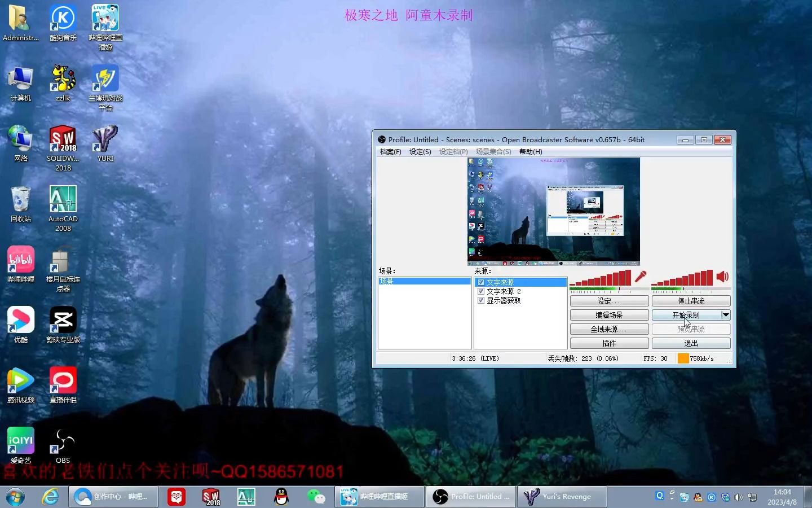Mute the microphone icon in OBS
Viewport: 812px width, 508px height.
tap(641, 277)
